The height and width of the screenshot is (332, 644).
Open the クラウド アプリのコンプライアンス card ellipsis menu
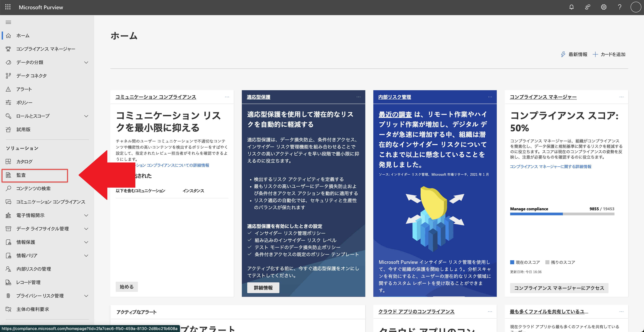(490, 312)
